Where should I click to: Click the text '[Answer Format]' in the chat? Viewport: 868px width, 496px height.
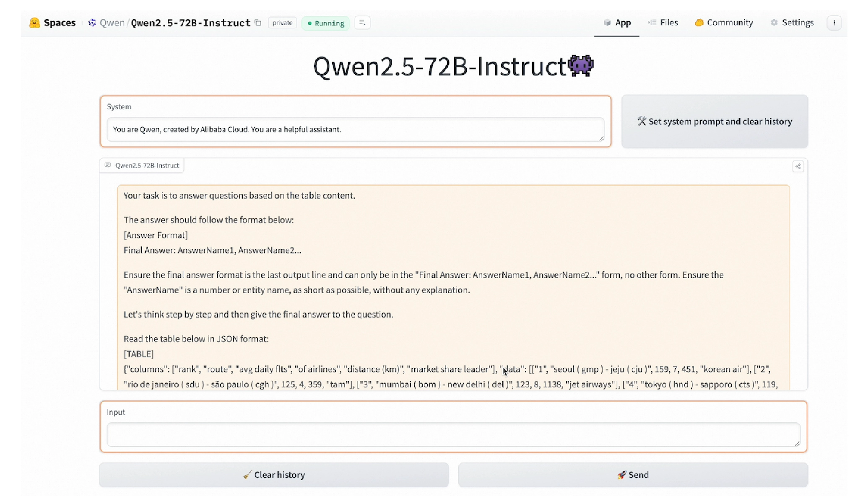tap(156, 235)
